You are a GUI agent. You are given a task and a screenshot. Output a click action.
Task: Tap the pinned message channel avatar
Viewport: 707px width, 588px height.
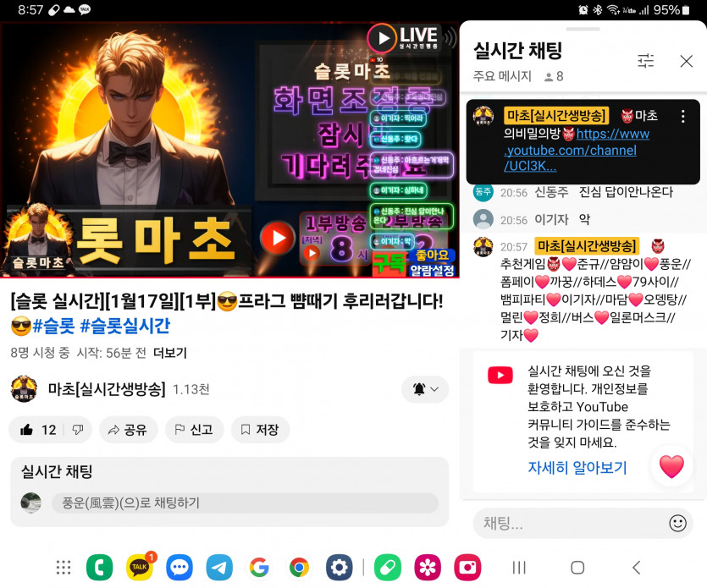point(483,116)
